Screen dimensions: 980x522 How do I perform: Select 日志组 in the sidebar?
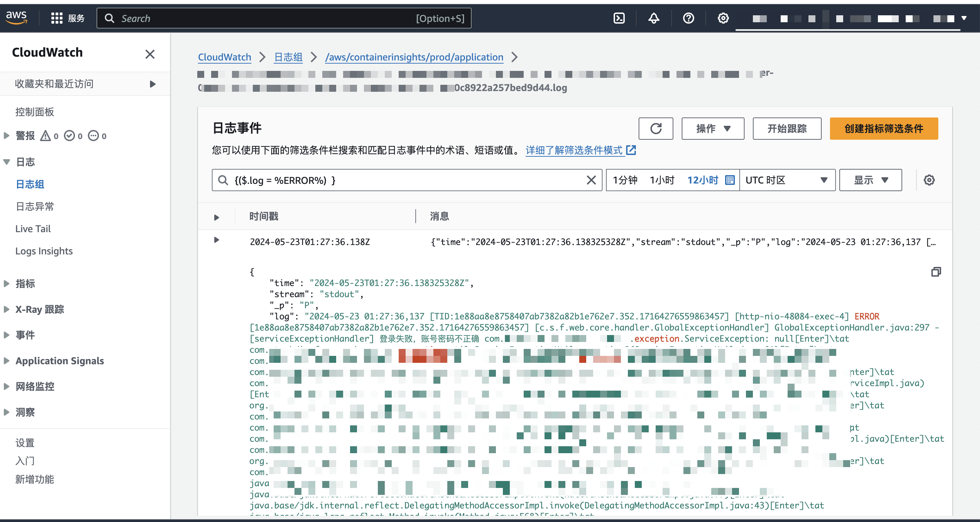tap(30, 184)
